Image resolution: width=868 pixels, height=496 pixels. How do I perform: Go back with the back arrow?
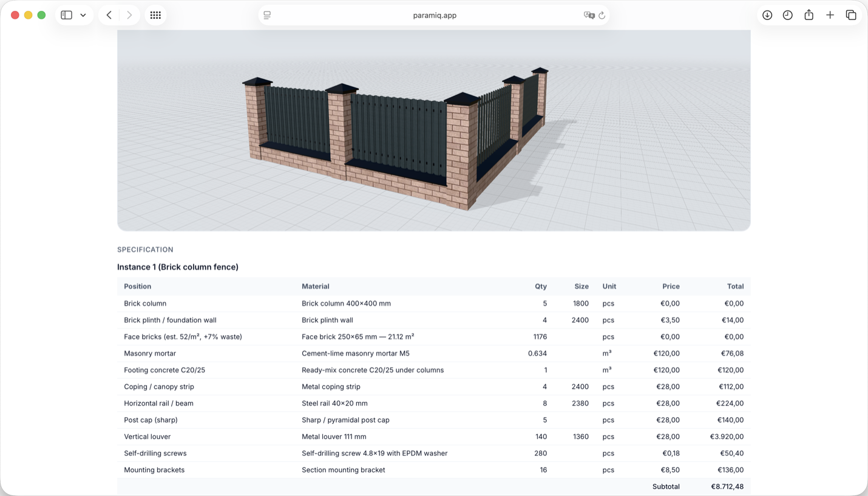click(x=109, y=15)
